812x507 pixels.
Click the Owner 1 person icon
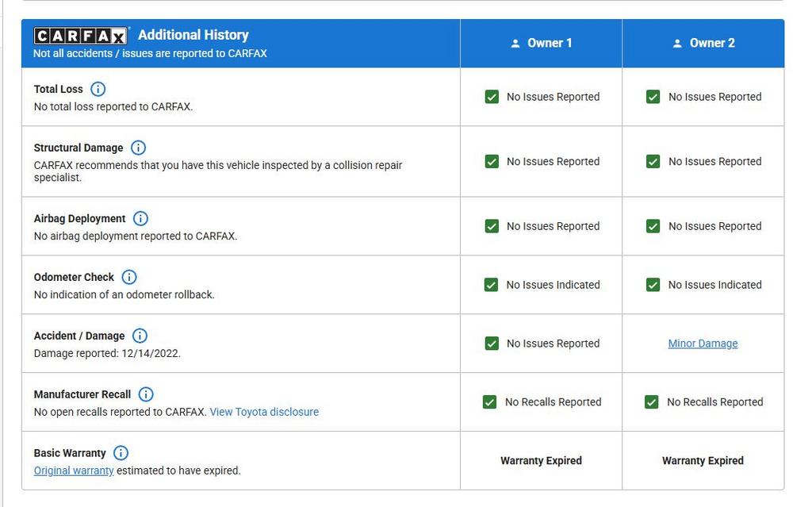click(x=515, y=44)
